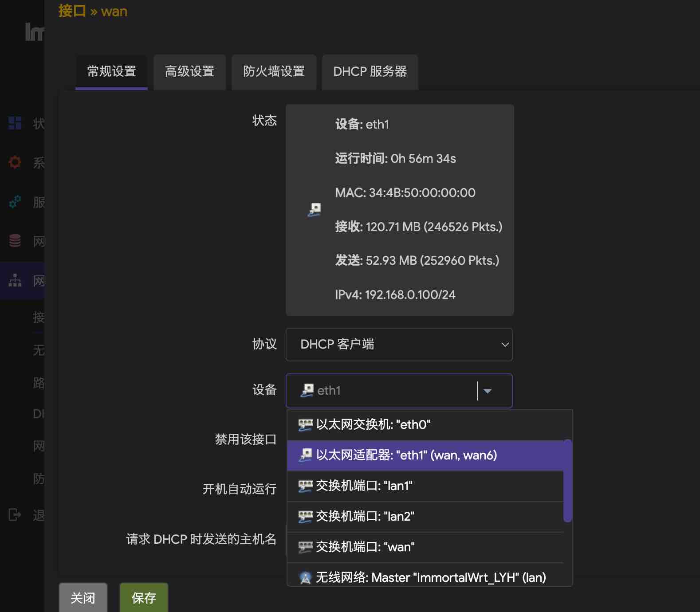The width and height of the screenshot is (700, 612).
Task: Click the network topology icon in sidebar
Action: [15, 280]
